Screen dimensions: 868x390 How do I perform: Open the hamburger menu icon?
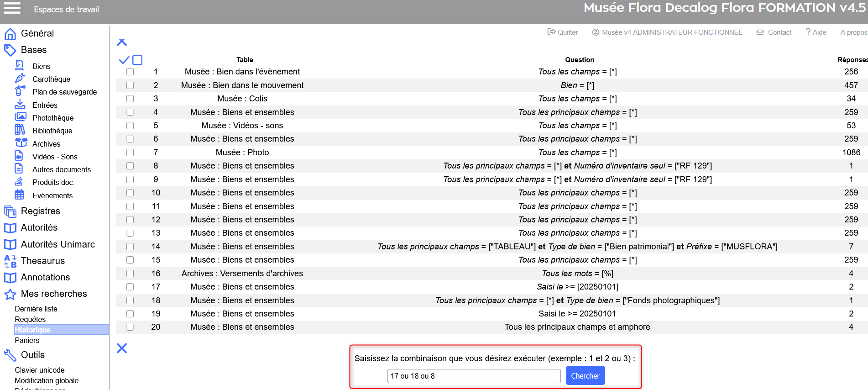12,8
